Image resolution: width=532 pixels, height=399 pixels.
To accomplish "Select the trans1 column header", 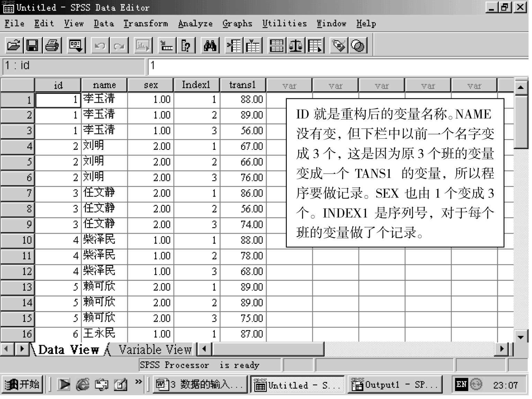I will (x=243, y=85).
